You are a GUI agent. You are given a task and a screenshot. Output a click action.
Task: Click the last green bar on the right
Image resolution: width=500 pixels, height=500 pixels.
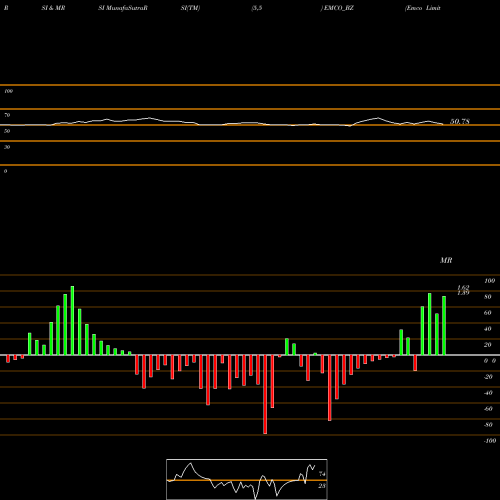444,325
